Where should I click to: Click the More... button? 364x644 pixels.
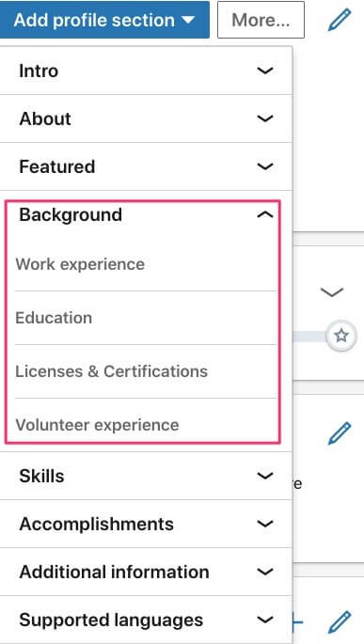tap(261, 20)
